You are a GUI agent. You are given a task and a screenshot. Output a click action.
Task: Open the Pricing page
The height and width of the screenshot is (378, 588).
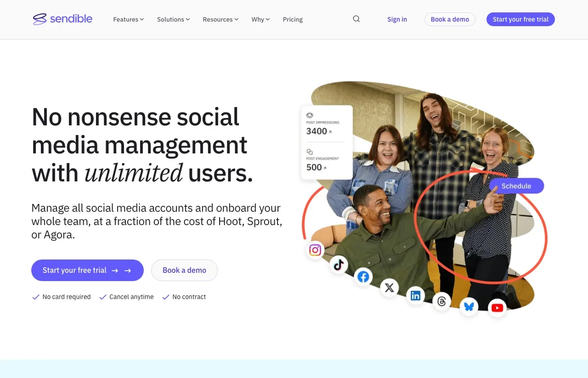[x=293, y=19]
